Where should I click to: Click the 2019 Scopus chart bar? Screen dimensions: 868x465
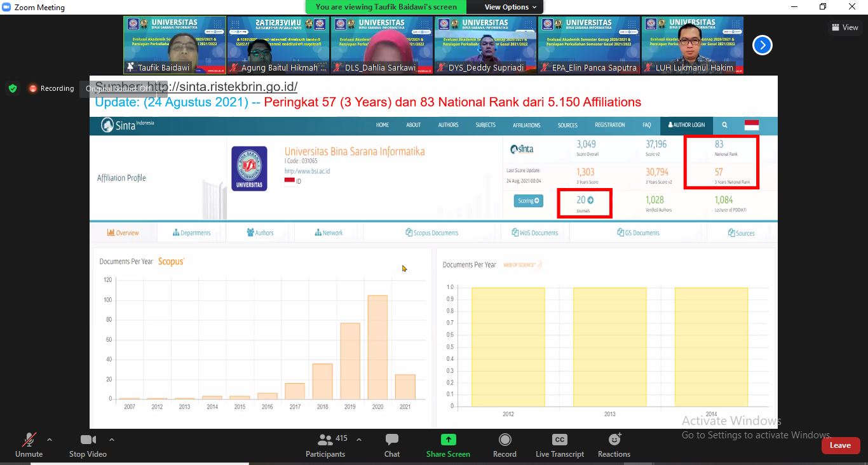point(350,361)
